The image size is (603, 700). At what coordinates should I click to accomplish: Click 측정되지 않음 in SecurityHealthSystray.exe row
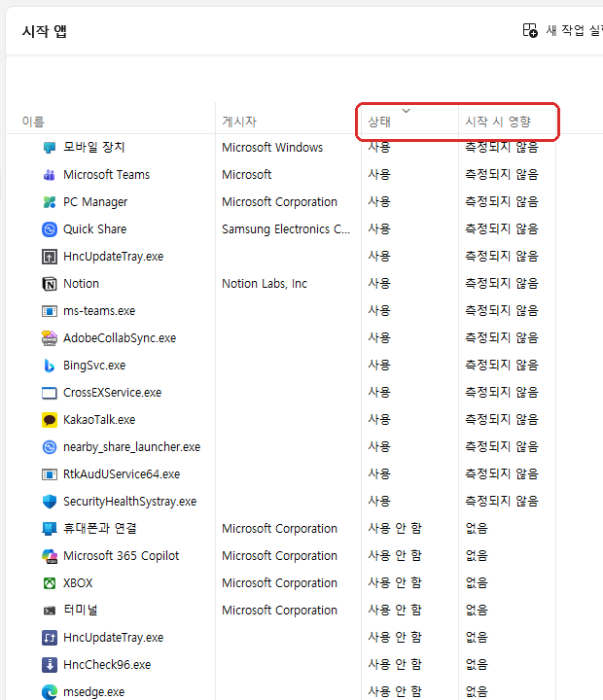click(x=502, y=502)
